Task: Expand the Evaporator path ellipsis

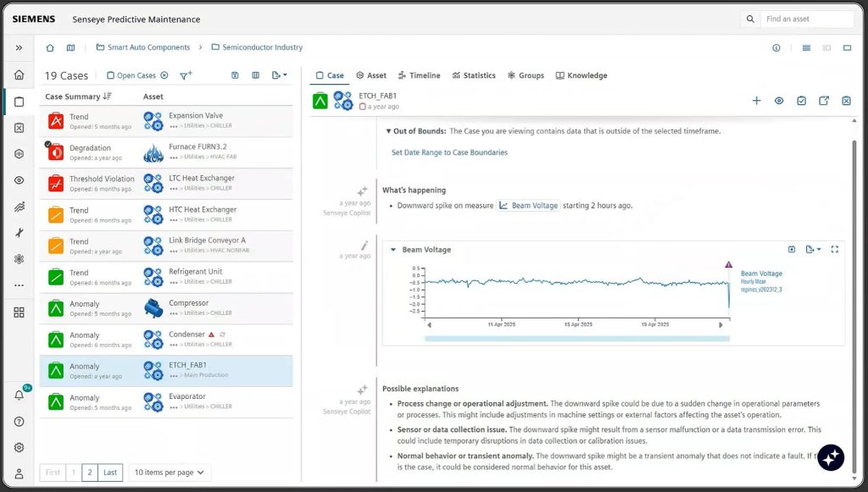Action: (x=173, y=406)
